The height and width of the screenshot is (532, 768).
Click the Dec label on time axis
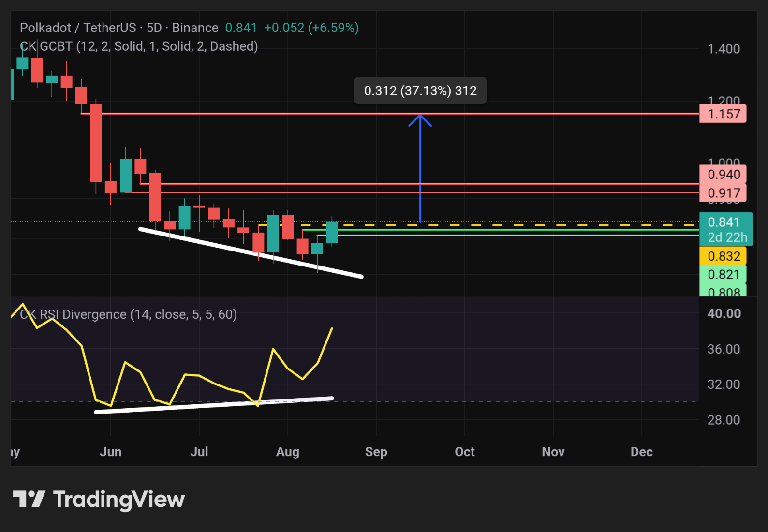point(642,452)
